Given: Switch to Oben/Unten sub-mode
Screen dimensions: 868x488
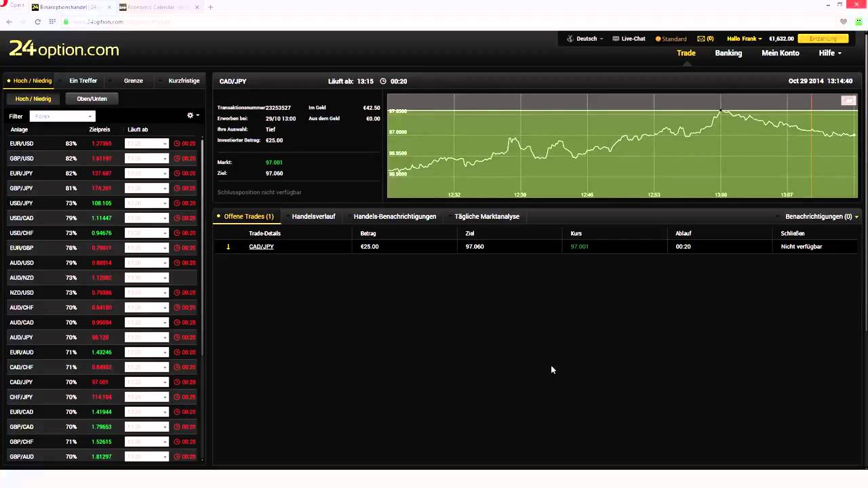Looking at the screenshot, I should [x=92, y=99].
